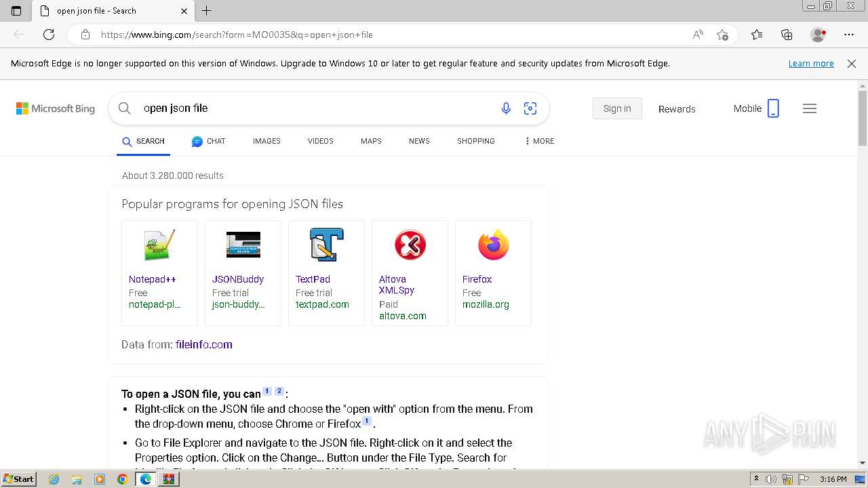
Task: Click the volume speaker tray icon
Action: [x=772, y=479]
